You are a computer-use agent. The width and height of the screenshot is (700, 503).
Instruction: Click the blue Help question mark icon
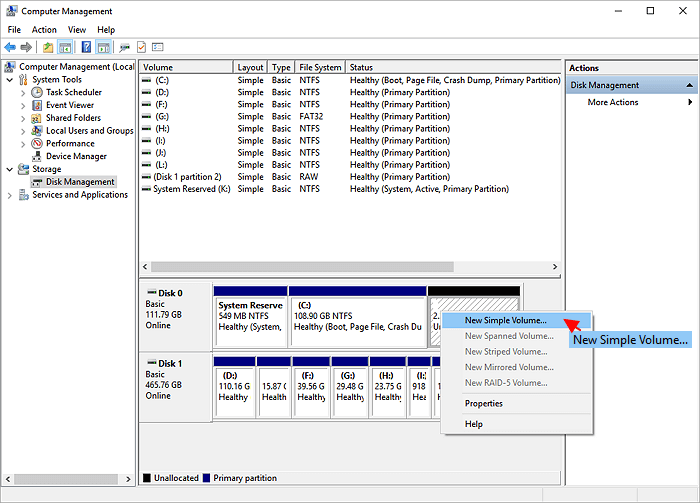(87, 47)
